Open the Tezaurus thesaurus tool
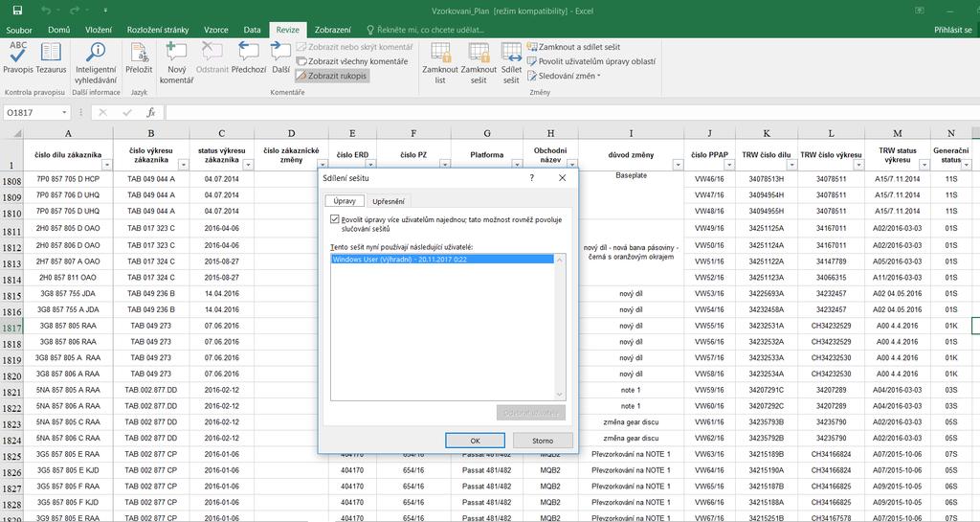The height and width of the screenshot is (522, 980). (51, 58)
